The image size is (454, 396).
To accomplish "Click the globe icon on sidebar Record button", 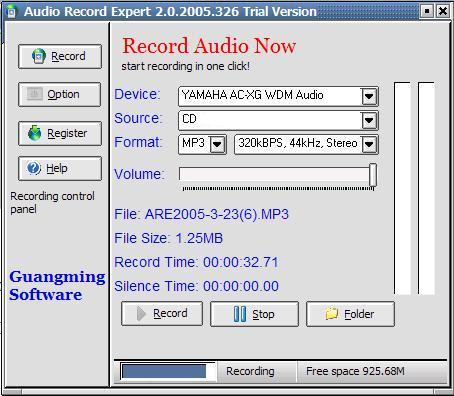I will tap(39, 56).
